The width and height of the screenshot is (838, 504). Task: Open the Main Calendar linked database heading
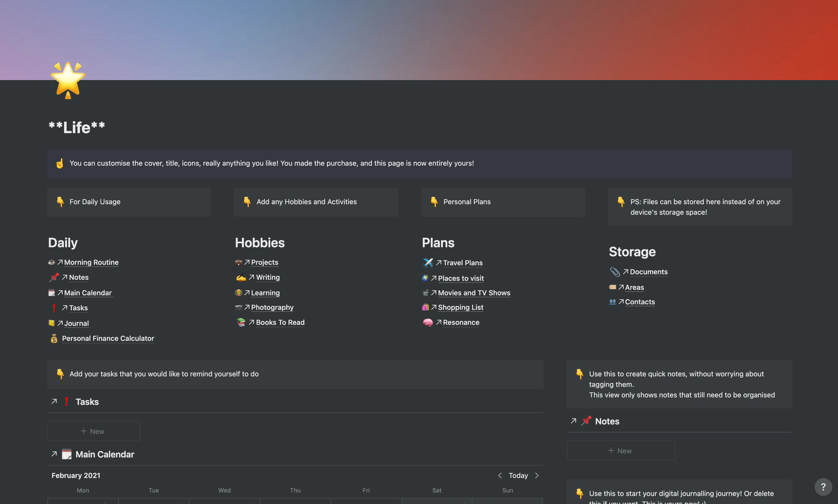105,454
